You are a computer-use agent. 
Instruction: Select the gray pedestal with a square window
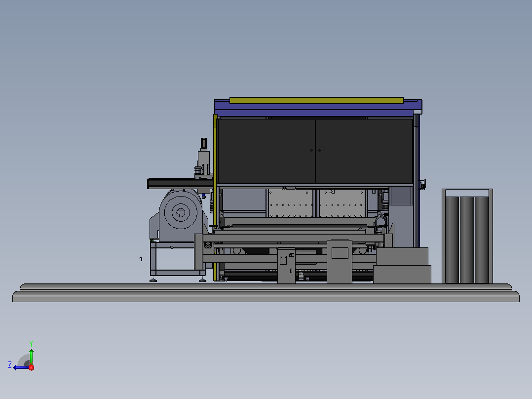[x=340, y=261]
